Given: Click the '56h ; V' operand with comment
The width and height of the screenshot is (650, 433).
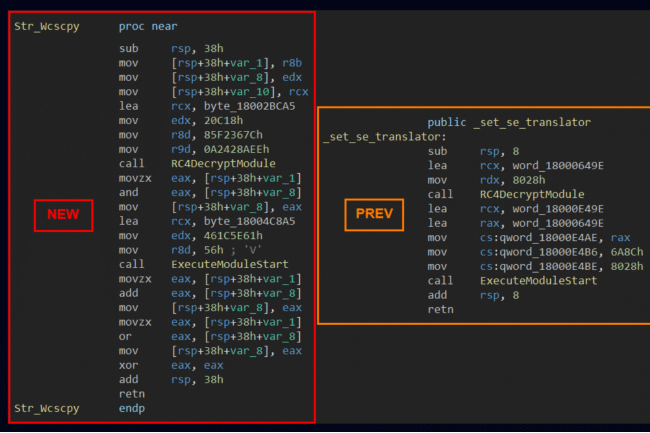Looking at the screenshot, I should [233, 250].
